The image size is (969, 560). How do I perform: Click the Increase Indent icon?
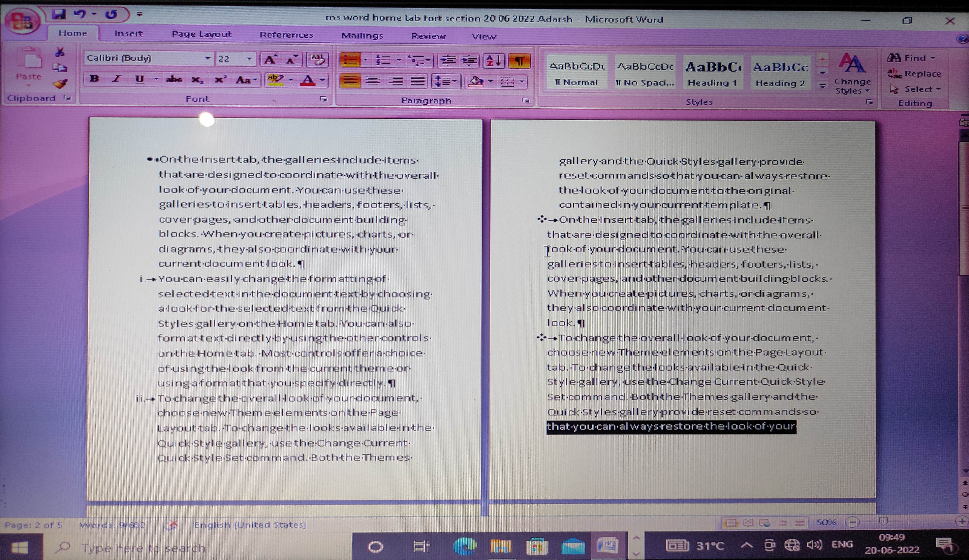[469, 61]
